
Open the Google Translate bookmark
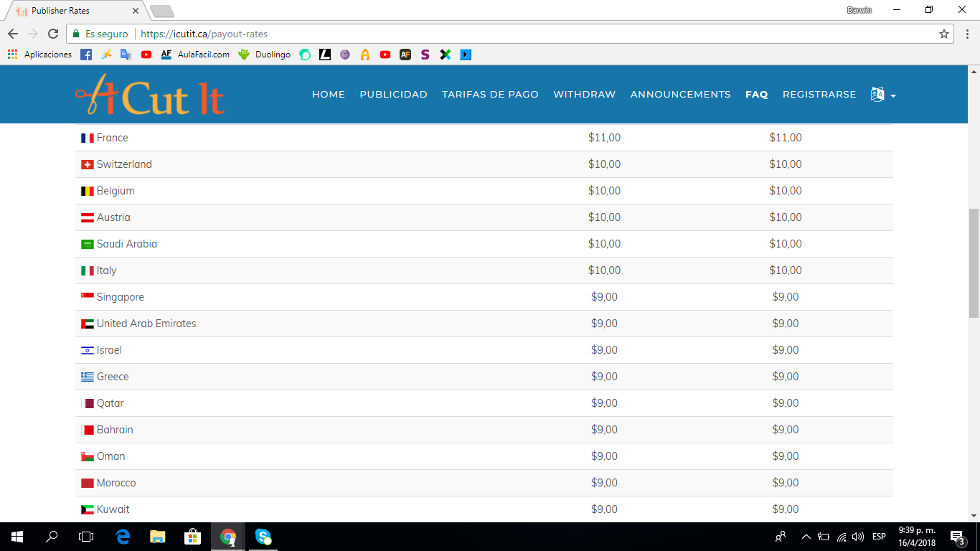click(126, 54)
